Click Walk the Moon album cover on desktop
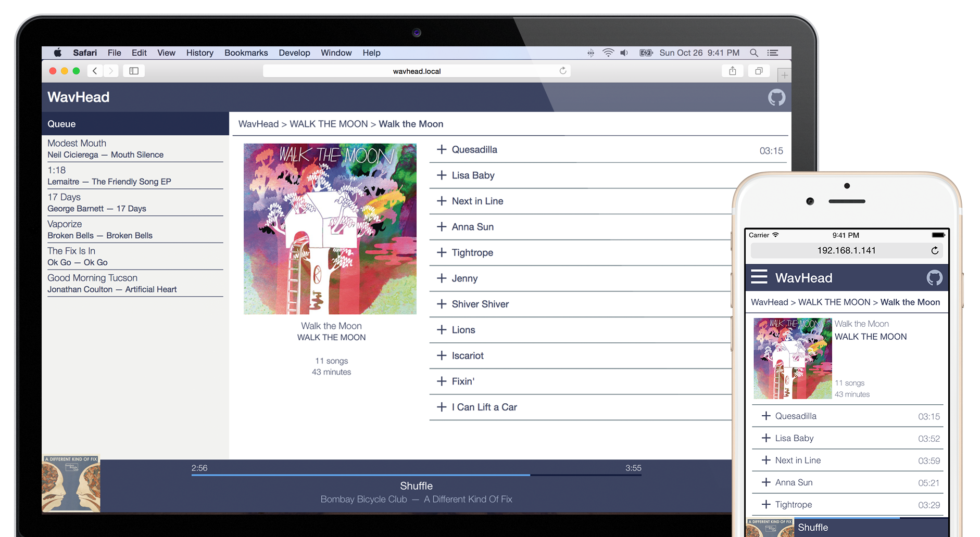The height and width of the screenshot is (537, 980). pos(330,229)
